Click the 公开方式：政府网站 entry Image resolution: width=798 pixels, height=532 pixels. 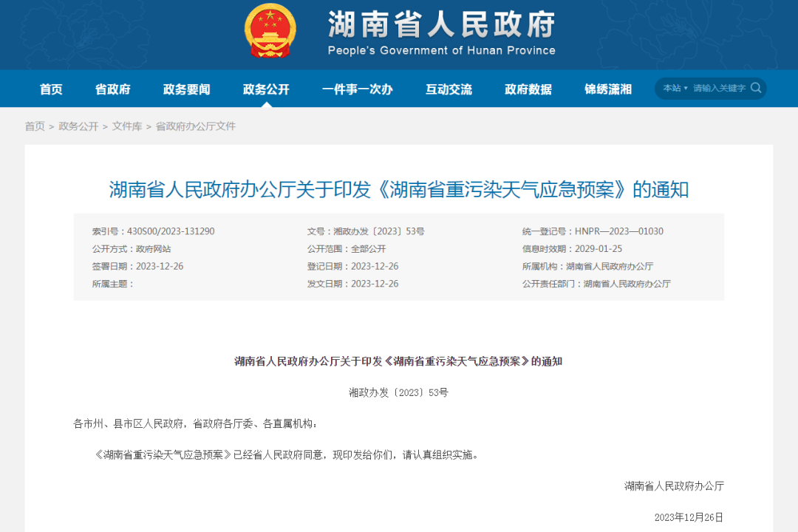[x=132, y=249]
